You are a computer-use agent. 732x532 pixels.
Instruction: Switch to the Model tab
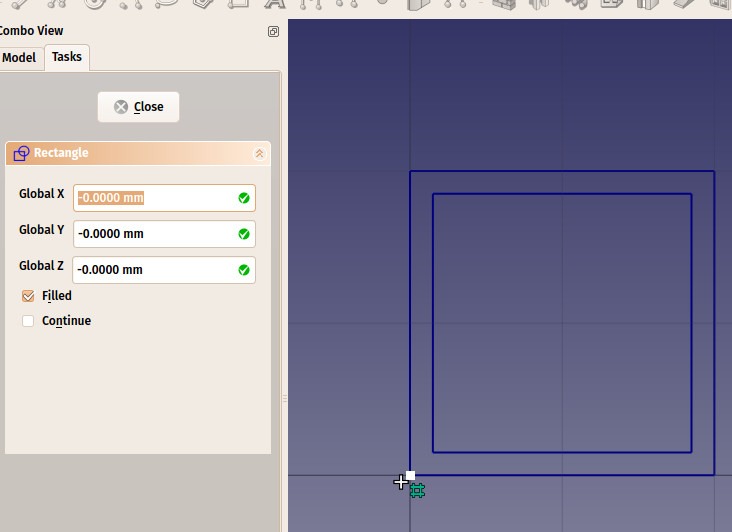coord(19,58)
